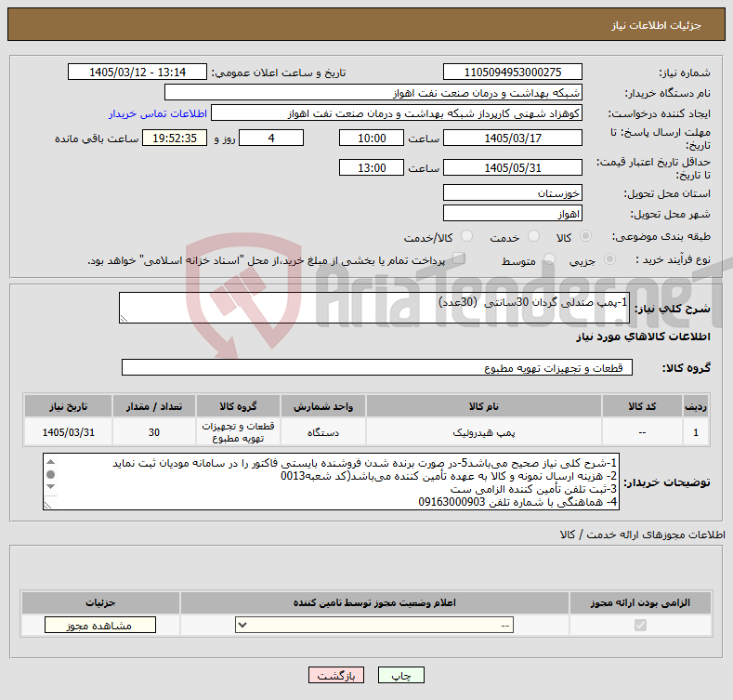
Task: Toggle the الزامی بودن ارائه مجوز checkbox
Action: tap(640, 625)
